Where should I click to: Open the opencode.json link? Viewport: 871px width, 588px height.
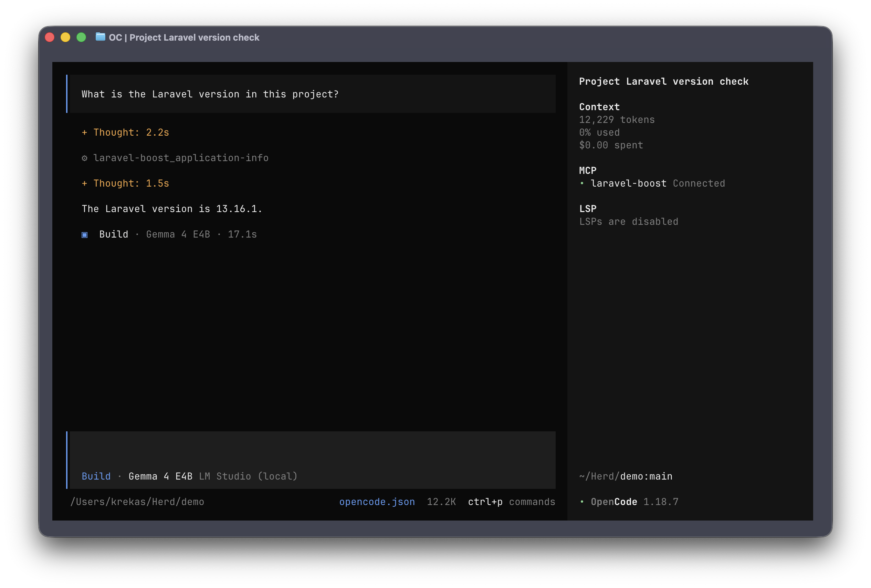[377, 502]
